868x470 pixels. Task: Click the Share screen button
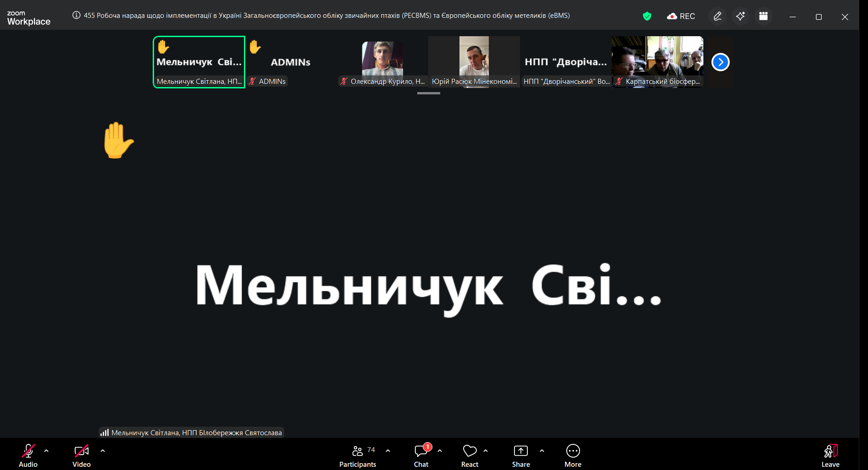click(x=521, y=455)
